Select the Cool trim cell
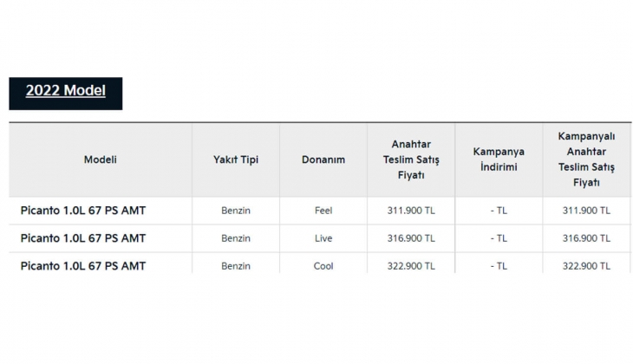633x364 pixels. (x=323, y=266)
